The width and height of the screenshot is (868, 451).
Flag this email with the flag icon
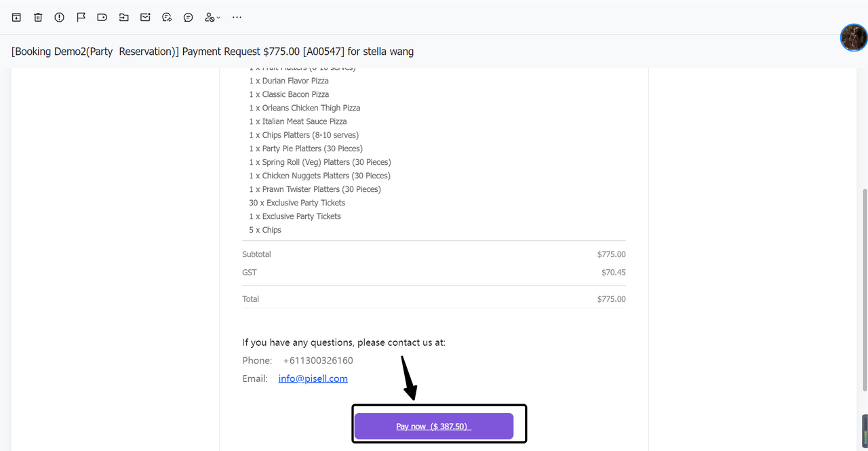point(81,17)
